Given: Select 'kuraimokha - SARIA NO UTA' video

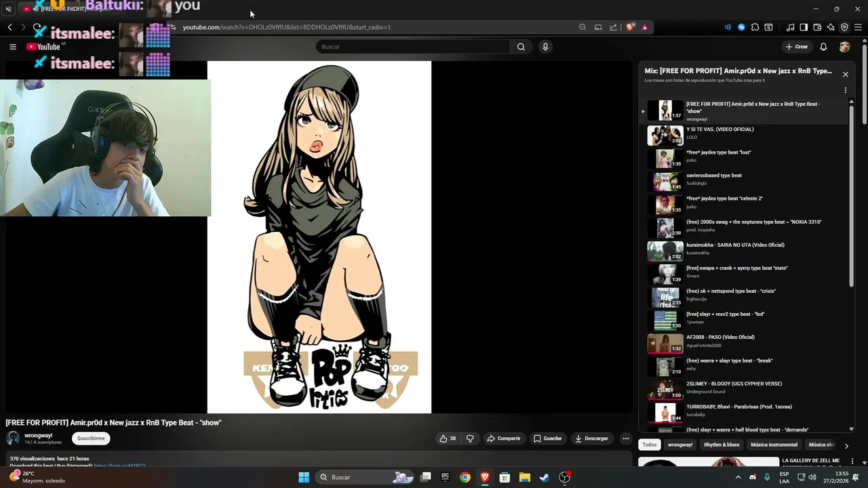Looking at the screenshot, I should (x=744, y=251).
